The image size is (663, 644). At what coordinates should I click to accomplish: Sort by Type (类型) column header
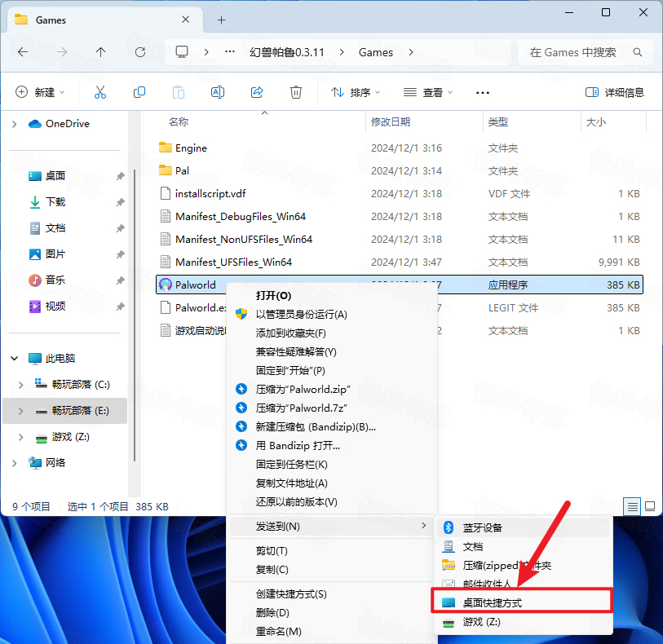click(x=497, y=122)
